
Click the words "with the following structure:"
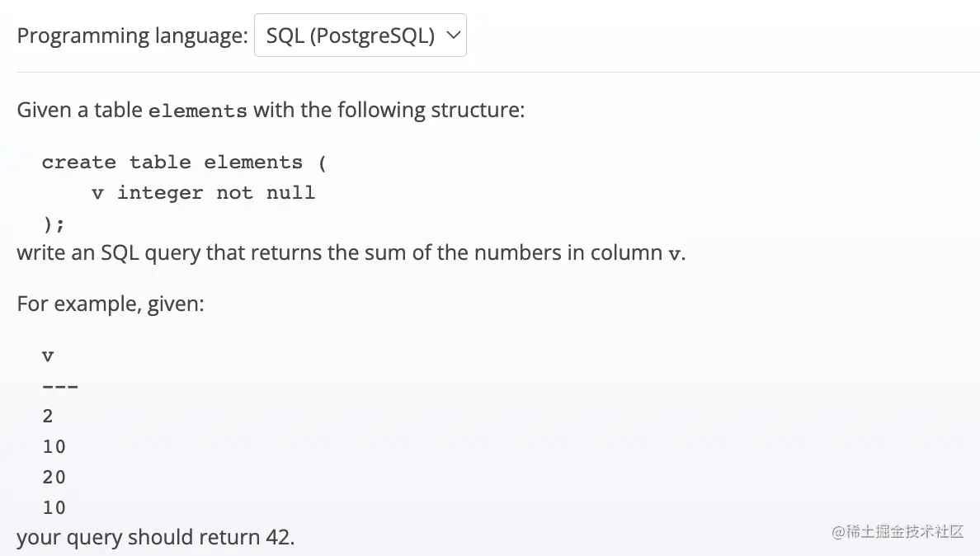pyautogui.click(x=389, y=111)
